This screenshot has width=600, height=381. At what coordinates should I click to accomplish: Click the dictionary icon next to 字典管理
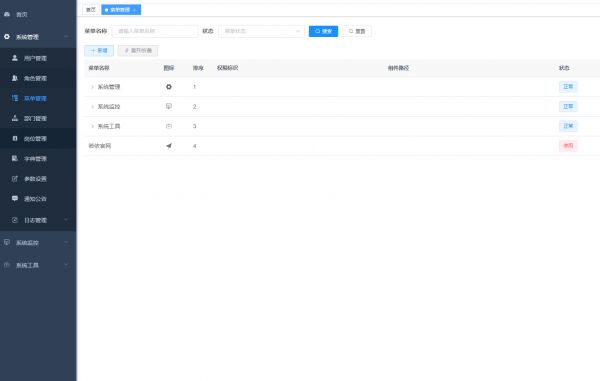[15, 158]
